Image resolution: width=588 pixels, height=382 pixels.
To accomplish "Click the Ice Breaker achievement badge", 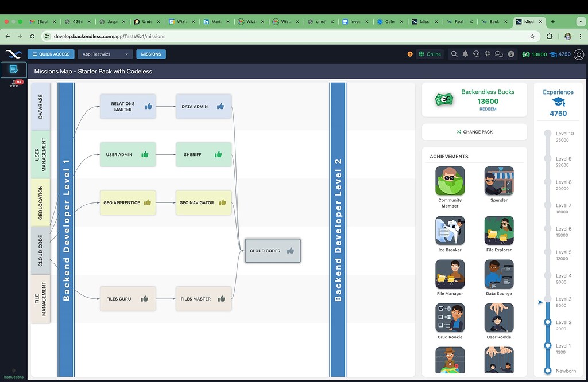I will pyautogui.click(x=450, y=231).
